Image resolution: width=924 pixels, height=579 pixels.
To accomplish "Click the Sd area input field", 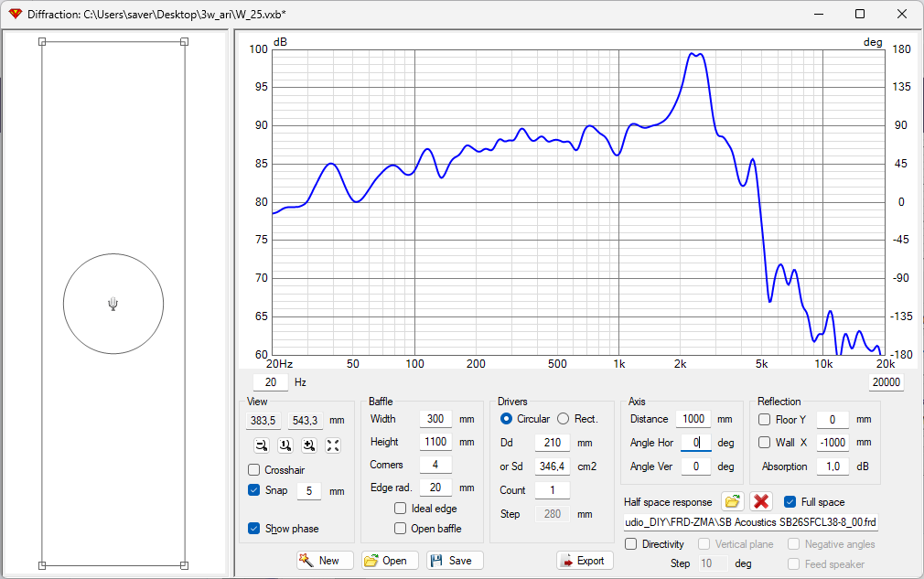I will pos(553,466).
